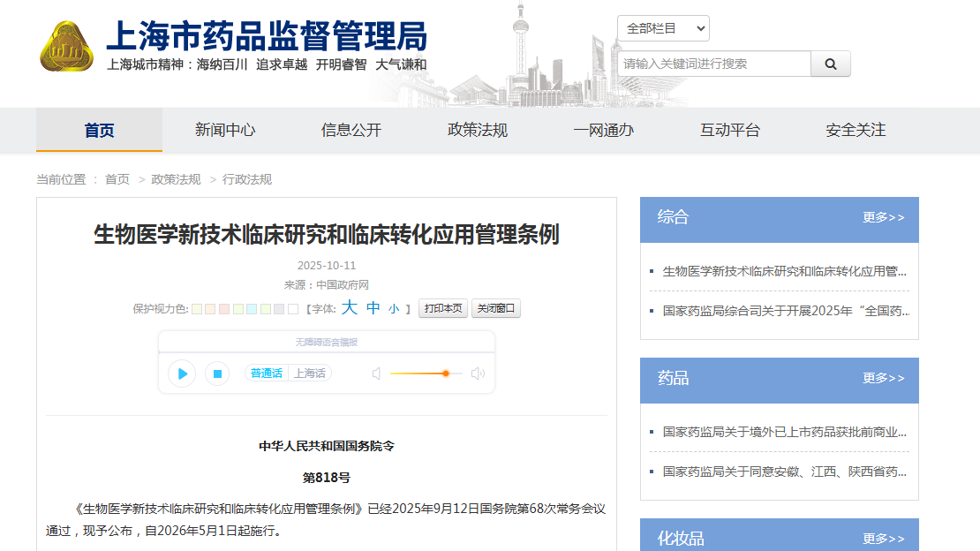The width and height of the screenshot is (980, 551).
Task: Open the 新闻中心 menu tab
Action: click(225, 130)
